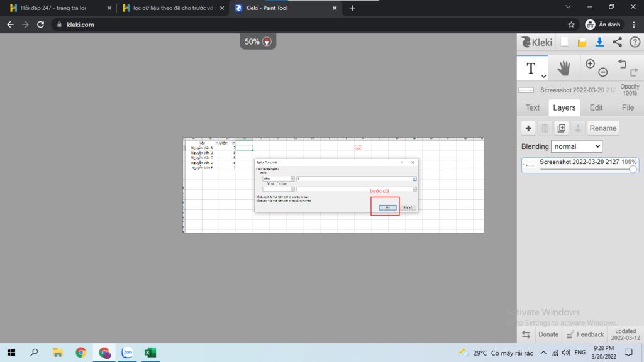
Task: Open the volume control in tray
Action: (x=567, y=353)
